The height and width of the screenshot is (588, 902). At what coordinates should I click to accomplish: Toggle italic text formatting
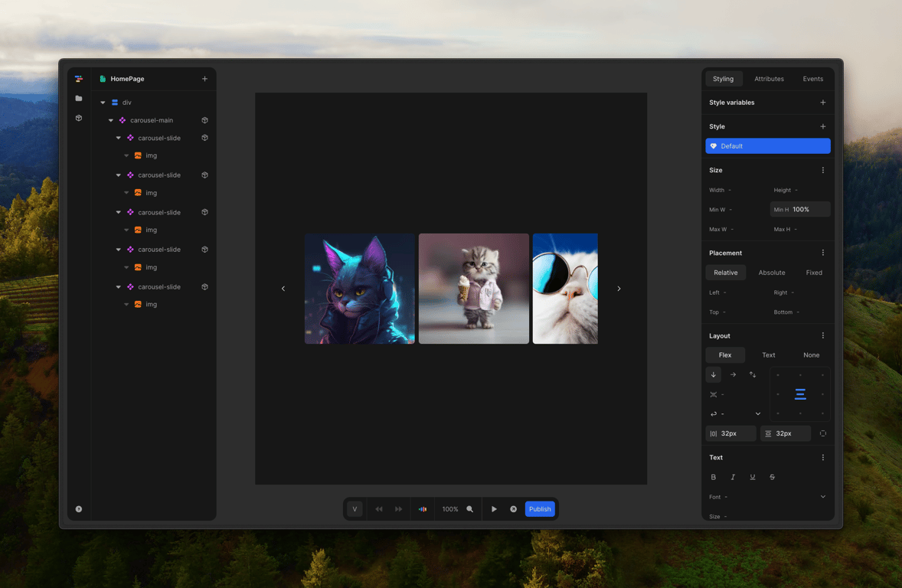pyautogui.click(x=733, y=477)
